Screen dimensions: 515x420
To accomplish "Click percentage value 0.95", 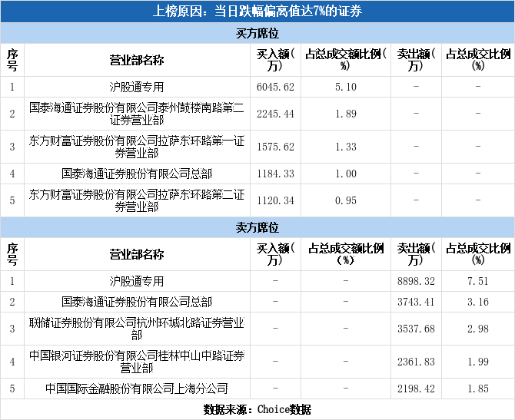I will tap(346, 200).
